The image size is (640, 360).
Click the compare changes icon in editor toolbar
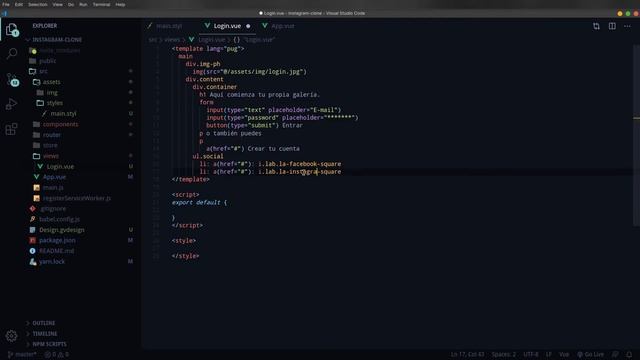pyautogui.click(x=596, y=26)
